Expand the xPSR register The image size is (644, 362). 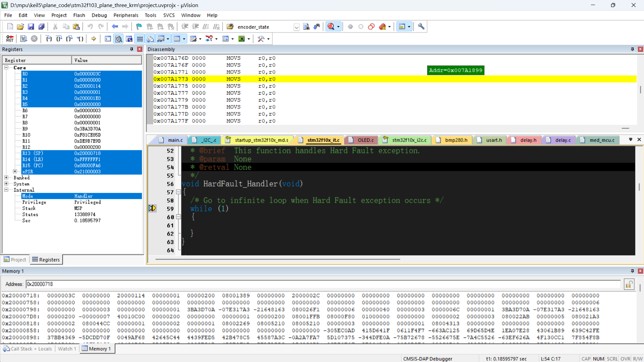(15, 171)
